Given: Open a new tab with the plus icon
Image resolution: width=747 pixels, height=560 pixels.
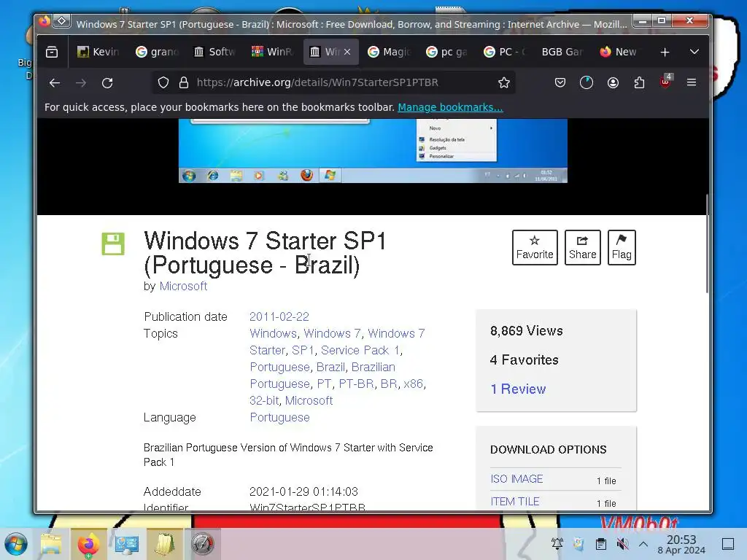Looking at the screenshot, I should [x=665, y=52].
